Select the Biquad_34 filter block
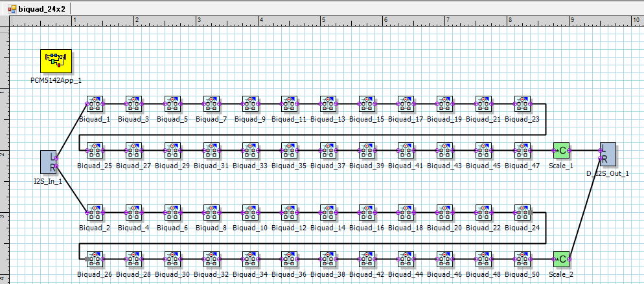644x284 pixels. coord(250,259)
